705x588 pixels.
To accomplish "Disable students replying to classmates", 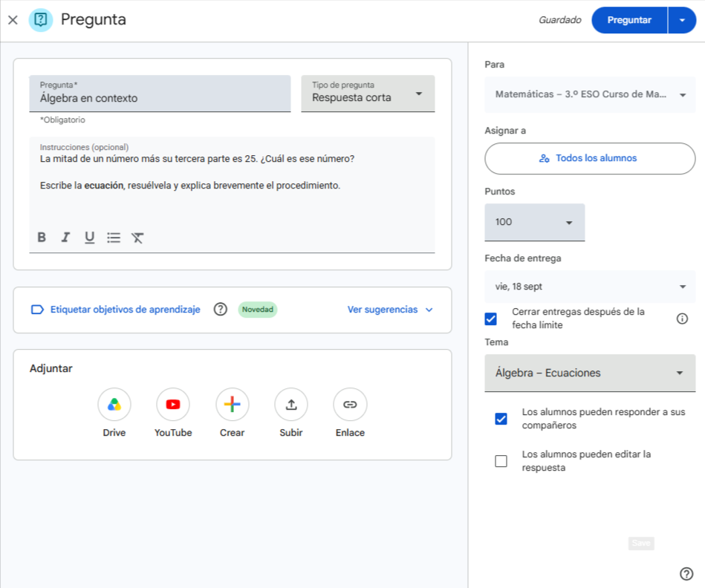I will point(501,419).
